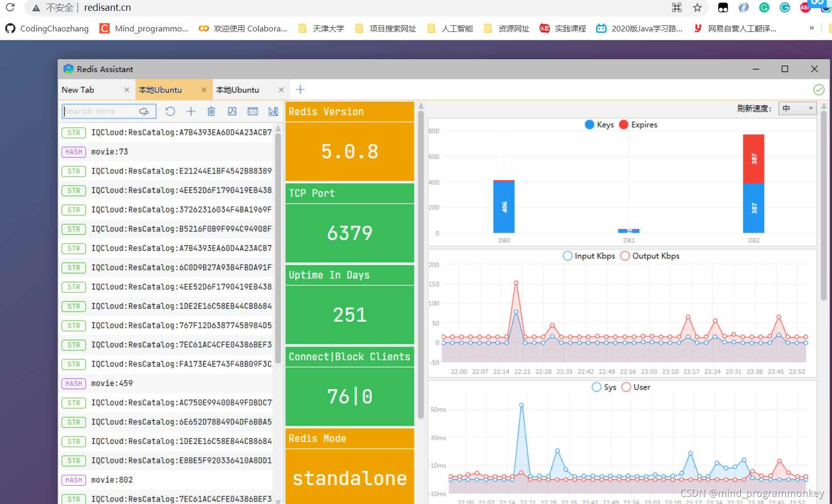Open the 欢迎使用 Colabora... bookmark

[x=243, y=28]
